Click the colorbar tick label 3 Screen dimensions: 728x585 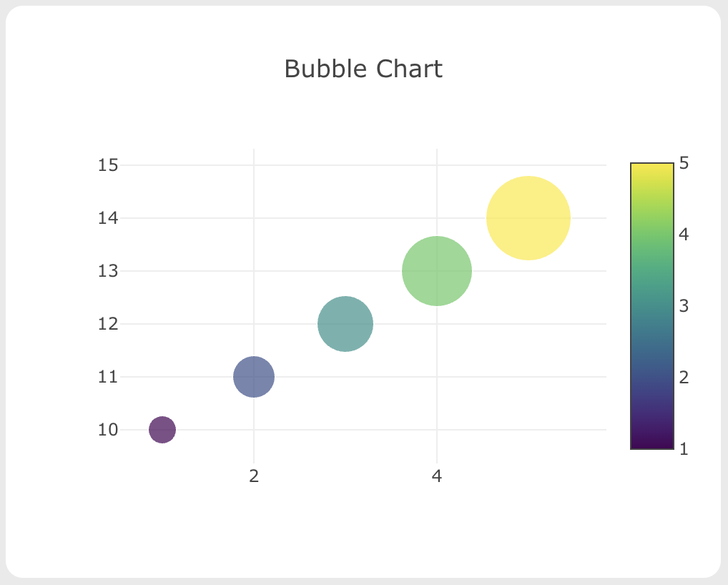click(684, 306)
